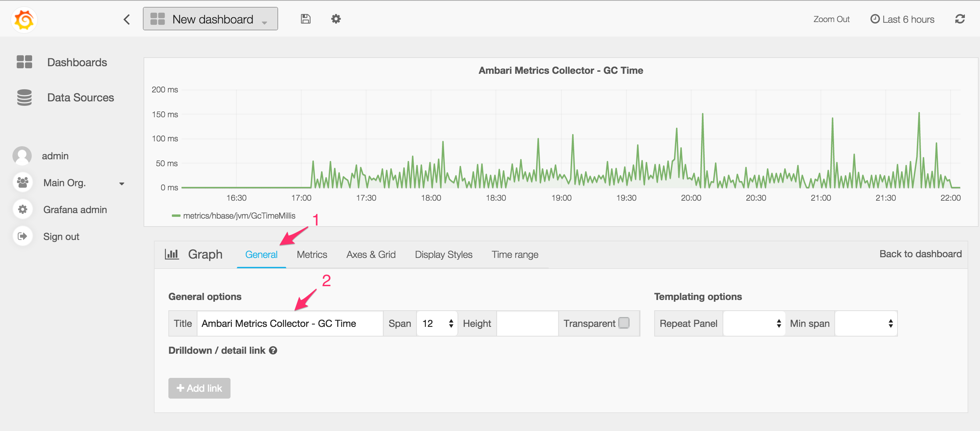Open dashboard settings gear icon

click(335, 19)
